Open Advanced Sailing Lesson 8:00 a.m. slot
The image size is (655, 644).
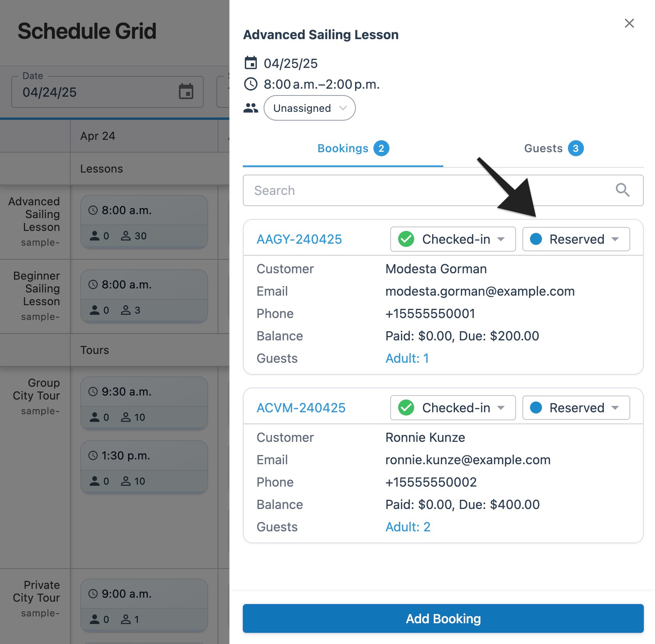144,222
